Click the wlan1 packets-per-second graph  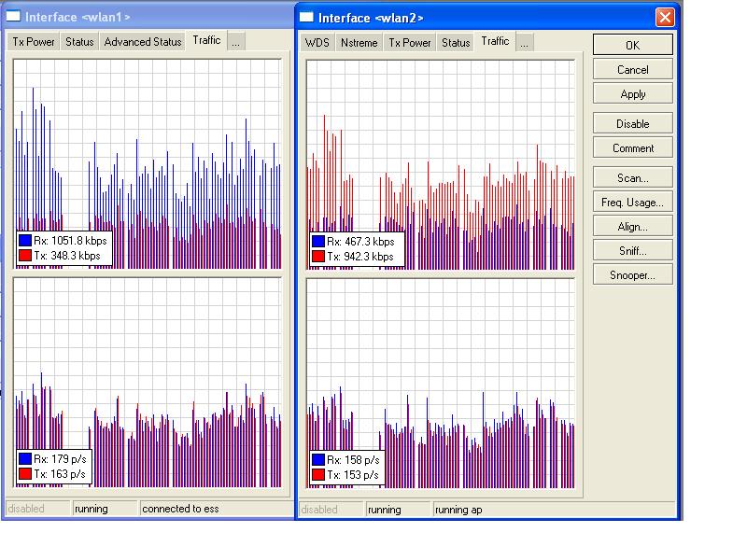(x=148, y=383)
